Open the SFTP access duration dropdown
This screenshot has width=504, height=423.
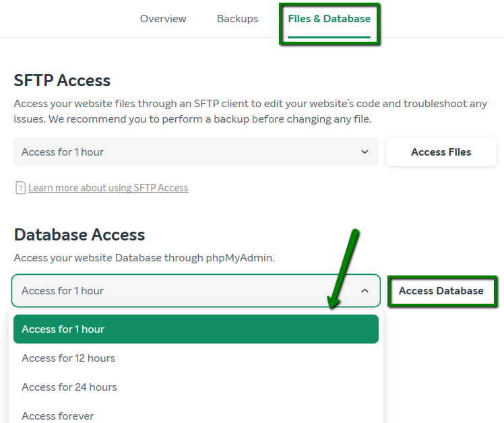[196, 152]
